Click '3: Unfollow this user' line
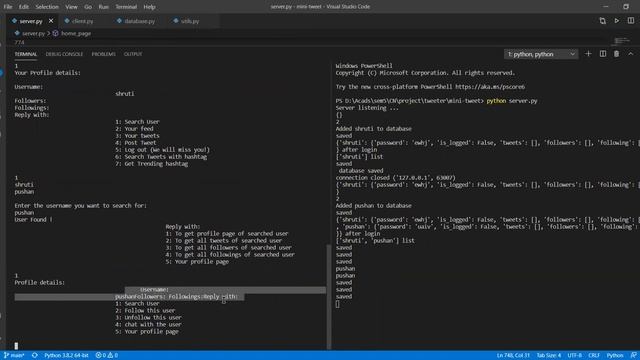Image resolution: width=640 pixels, height=360 pixels. pyautogui.click(x=148, y=317)
